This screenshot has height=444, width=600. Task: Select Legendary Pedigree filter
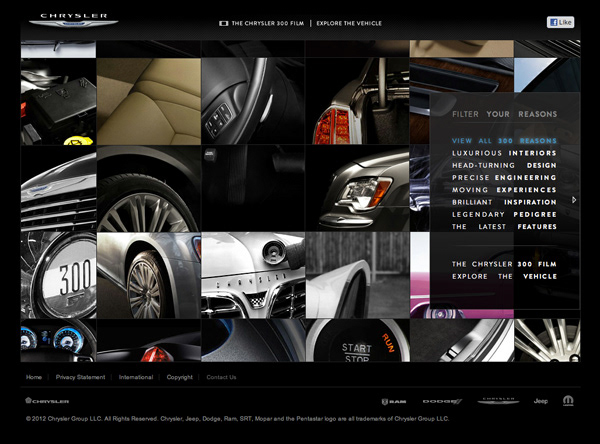[x=504, y=214]
